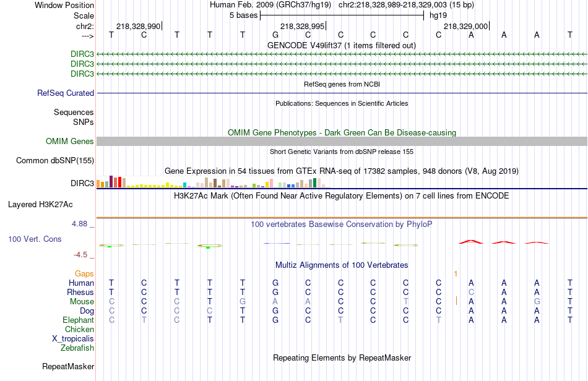588x381 pixels.
Task: Click the gray OMIM Genes bar
Action: (x=342, y=141)
